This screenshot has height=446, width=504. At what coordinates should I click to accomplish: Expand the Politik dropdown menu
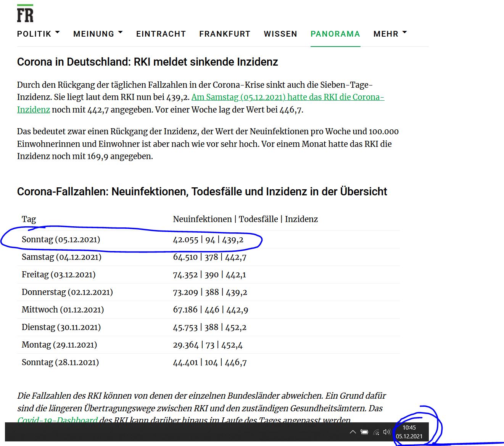tap(38, 34)
